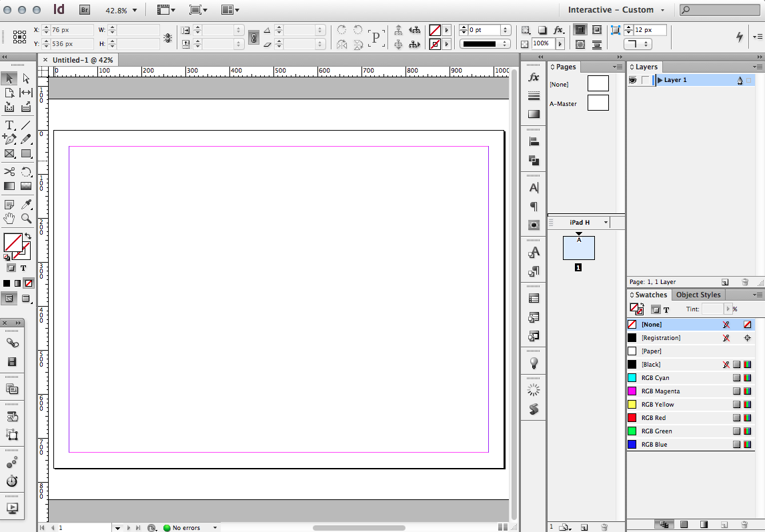765x532 pixels.
Task: Select the Note tool
Action: pos(9,205)
